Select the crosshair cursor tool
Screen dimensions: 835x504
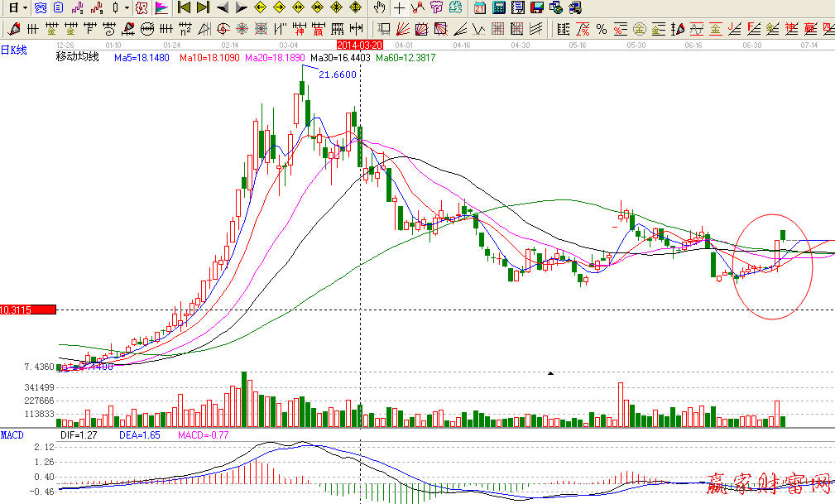point(400,8)
